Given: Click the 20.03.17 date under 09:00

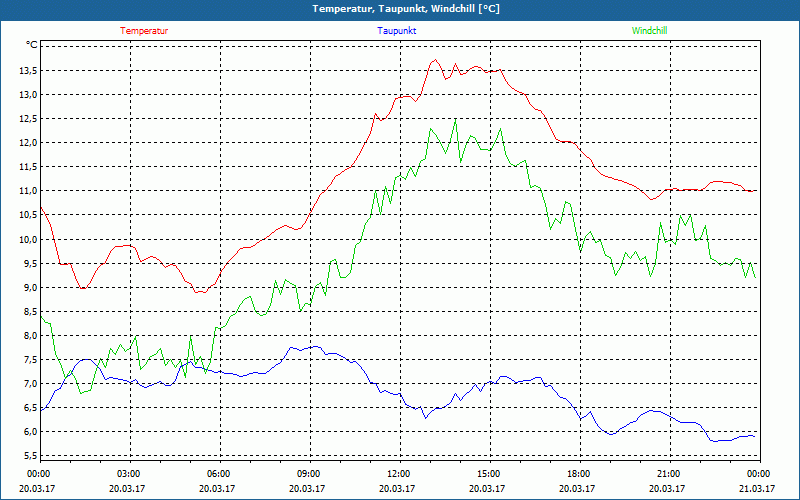Looking at the screenshot, I should pyautogui.click(x=307, y=488).
